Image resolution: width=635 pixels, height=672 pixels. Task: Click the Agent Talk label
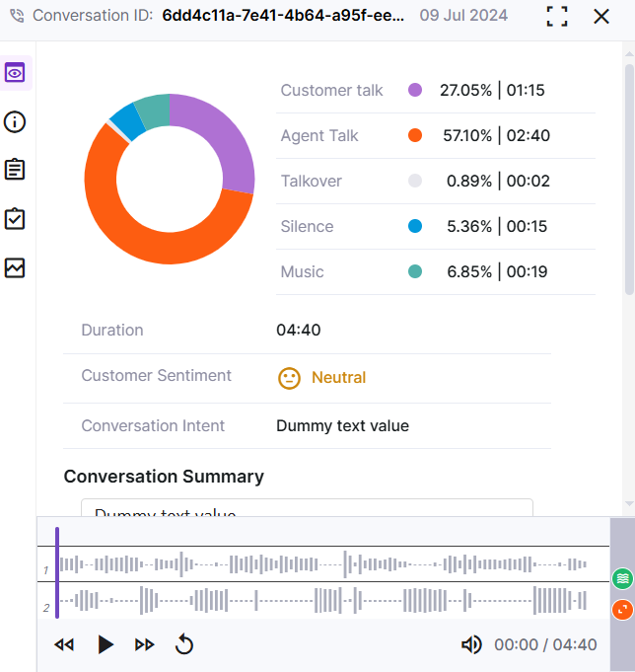point(319,136)
